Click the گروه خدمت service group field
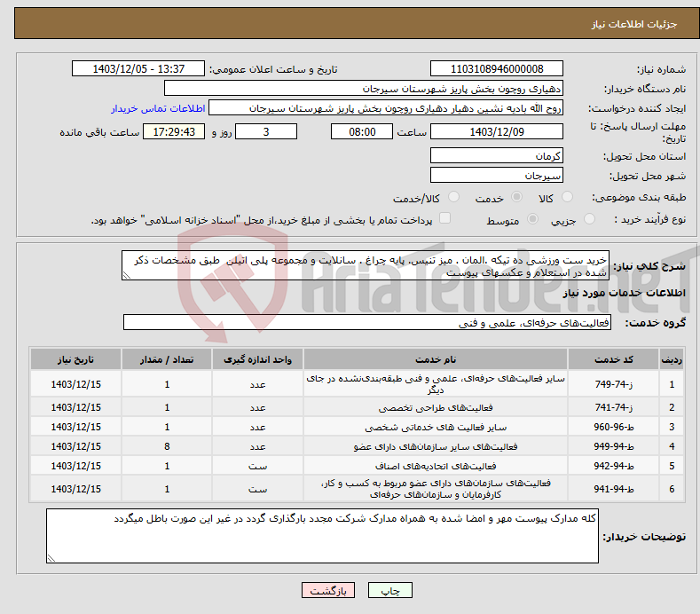 point(367,322)
